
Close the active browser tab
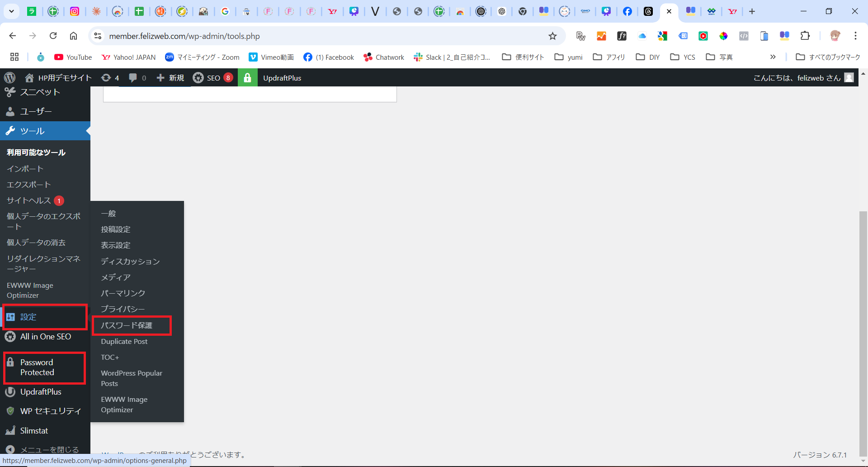point(669,11)
